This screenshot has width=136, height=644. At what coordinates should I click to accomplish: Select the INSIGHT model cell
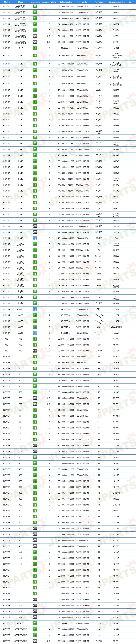21,309
